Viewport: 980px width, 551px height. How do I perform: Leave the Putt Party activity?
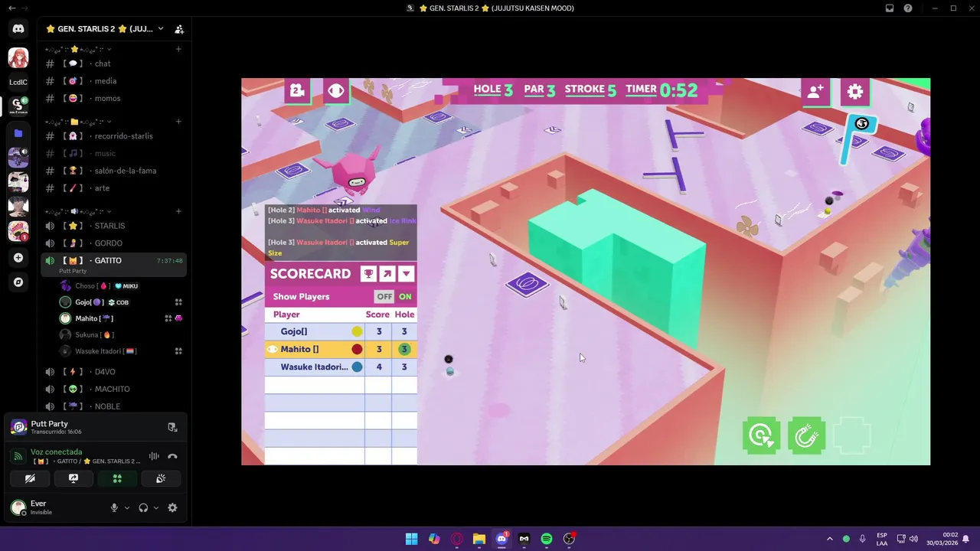[172, 427]
